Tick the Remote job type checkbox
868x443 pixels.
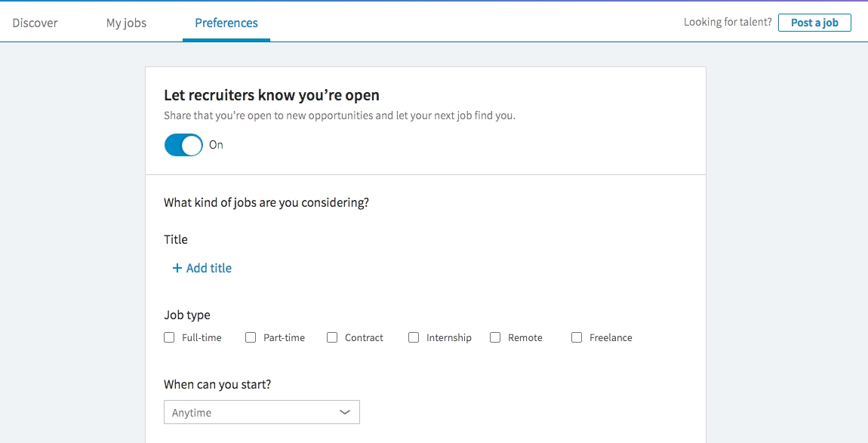click(495, 337)
